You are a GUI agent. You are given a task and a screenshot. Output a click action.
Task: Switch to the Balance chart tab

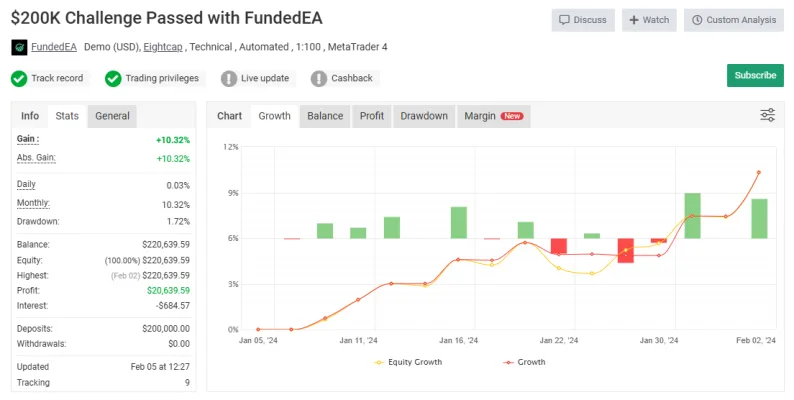[x=325, y=116]
